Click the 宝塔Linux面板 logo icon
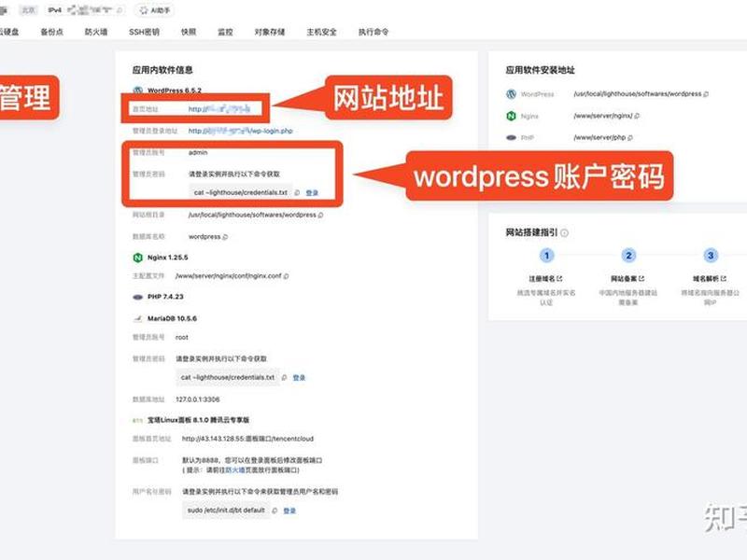Screen dimensions: 747x560 [x=137, y=421]
